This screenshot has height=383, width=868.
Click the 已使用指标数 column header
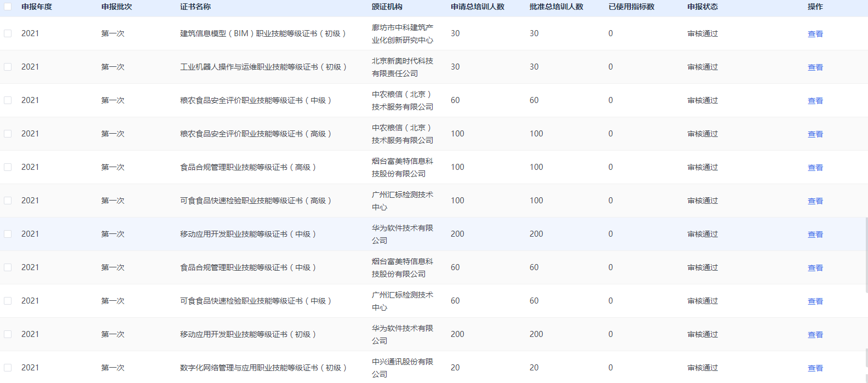click(631, 7)
